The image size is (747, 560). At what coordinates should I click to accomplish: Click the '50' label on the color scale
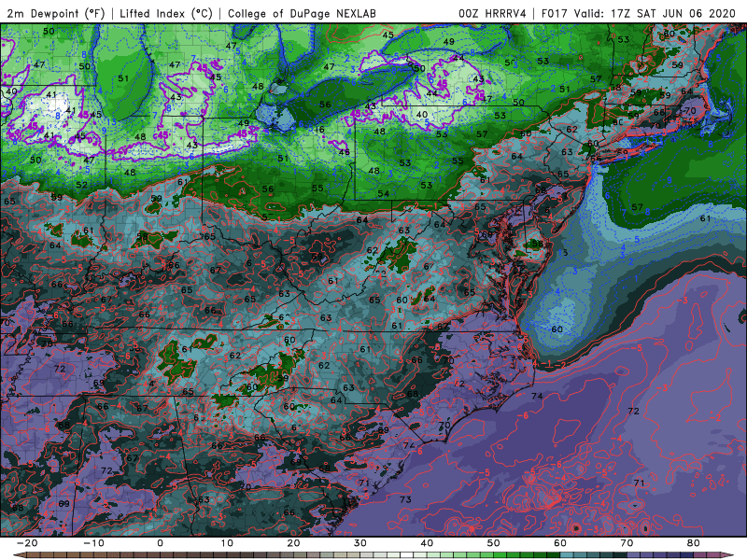[494, 543]
